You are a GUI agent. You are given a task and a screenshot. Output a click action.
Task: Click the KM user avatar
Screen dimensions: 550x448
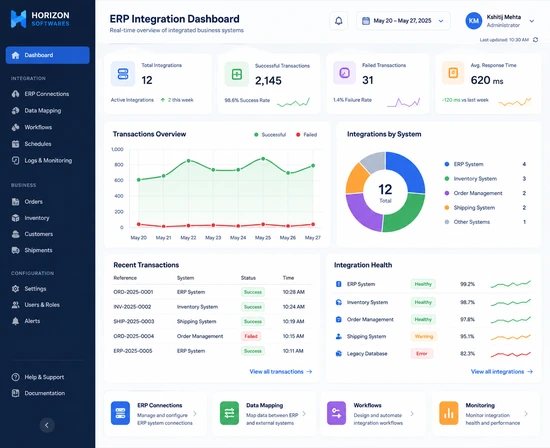pyautogui.click(x=474, y=21)
